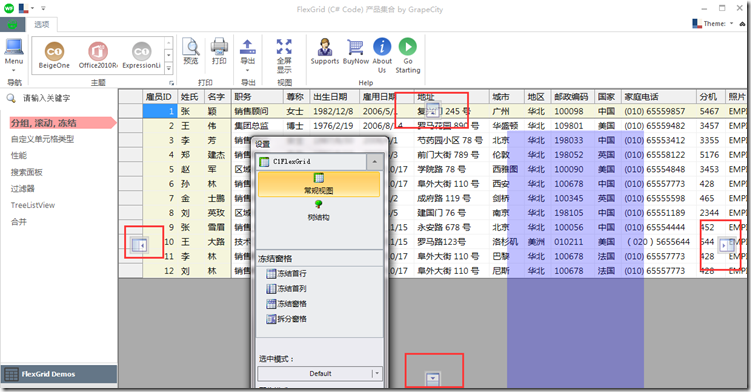Screen dimensions: 751x392
Task: Sort by 雇员ID column header
Action: pyautogui.click(x=160, y=97)
